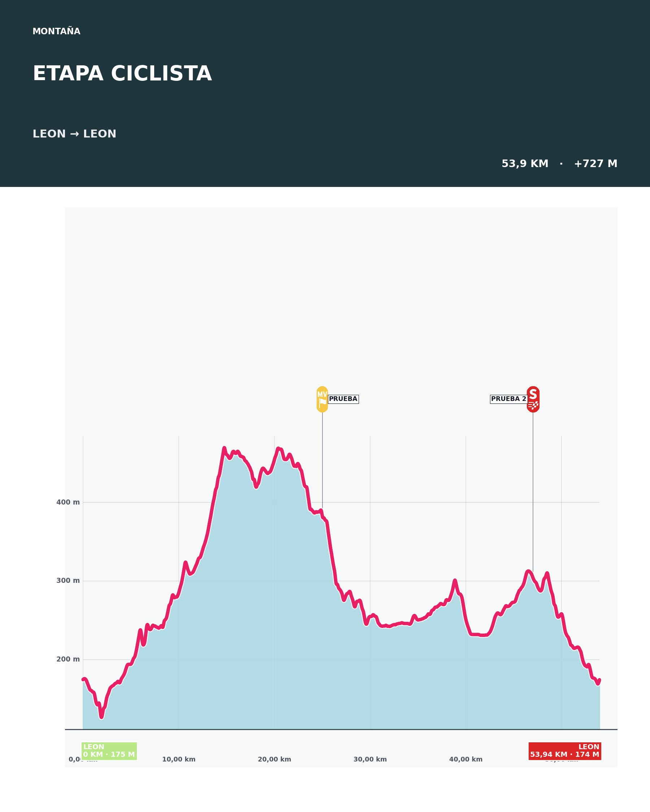
Task: Click the +727 M elevation gain stat
Action: click(595, 164)
